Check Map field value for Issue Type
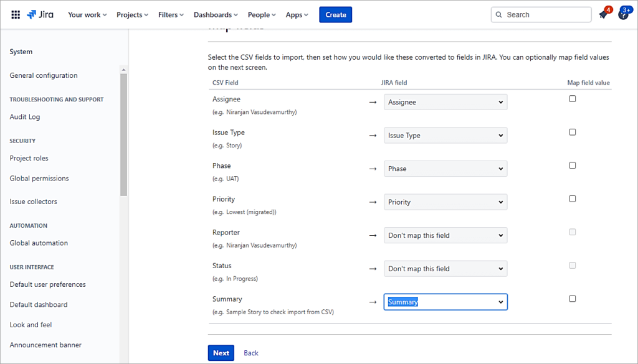The width and height of the screenshot is (638, 364). 572,131
